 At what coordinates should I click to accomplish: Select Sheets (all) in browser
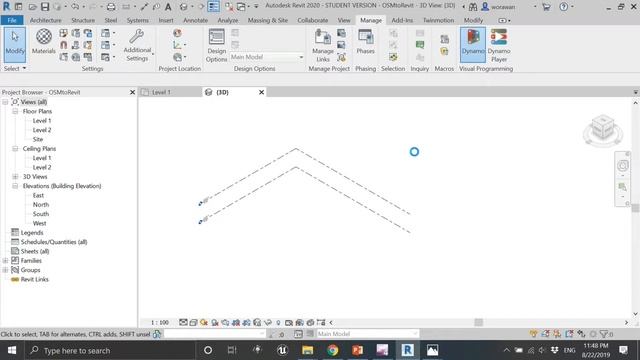[x=35, y=251]
